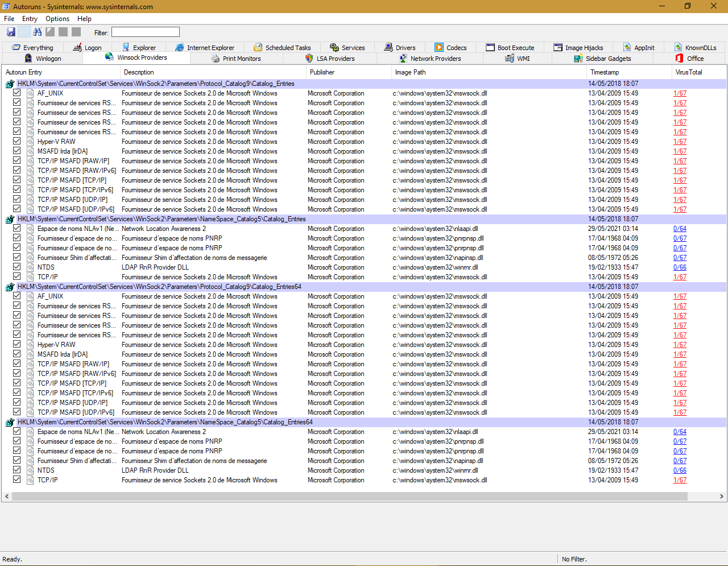The width and height of the screenshot is (728, 566).
Task: Click the Codecs tab icon
Action: click(439, 47)
